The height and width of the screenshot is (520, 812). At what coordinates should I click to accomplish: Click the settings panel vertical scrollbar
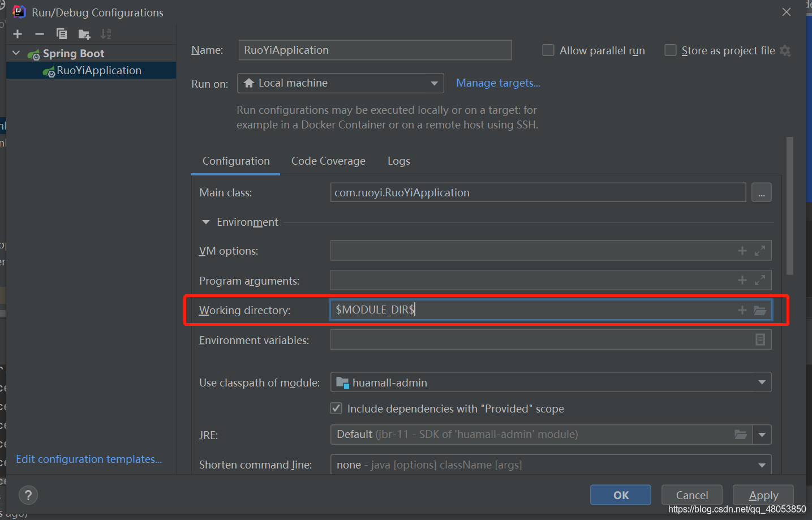point(790,206)
